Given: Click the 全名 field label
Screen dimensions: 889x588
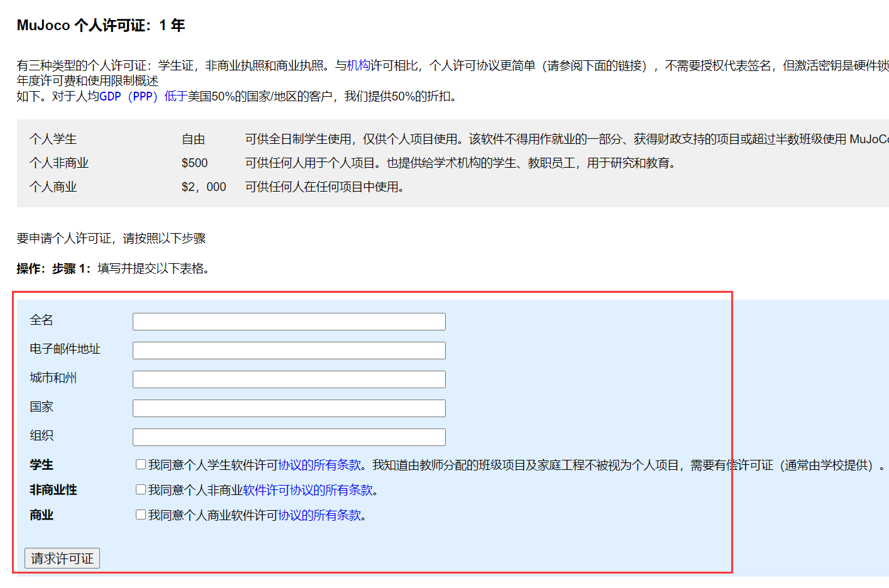Looking at the screenshot, I should [x=41, y=320].
